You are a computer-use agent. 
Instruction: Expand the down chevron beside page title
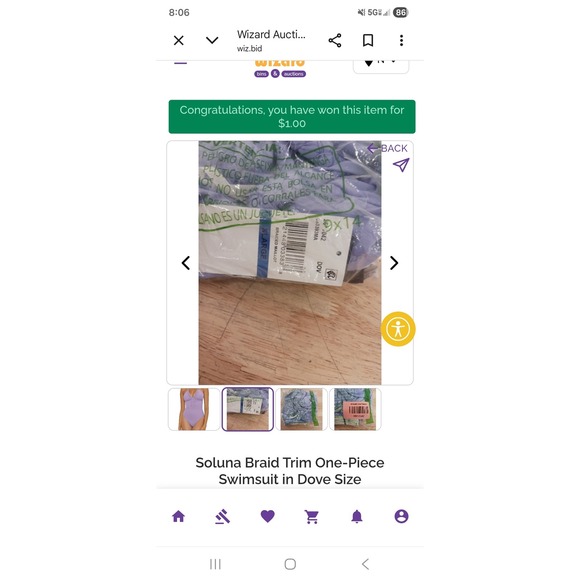coord(212,40)
